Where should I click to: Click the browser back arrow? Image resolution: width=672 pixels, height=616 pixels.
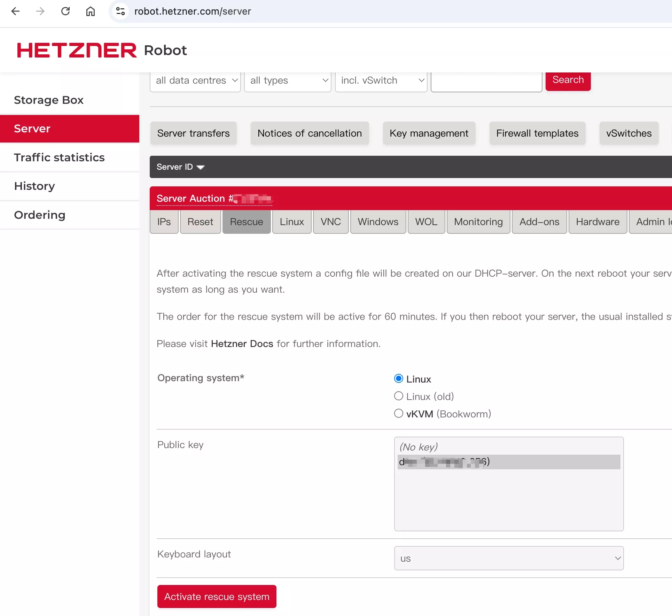pyautogui.click(x=15, y=11)
